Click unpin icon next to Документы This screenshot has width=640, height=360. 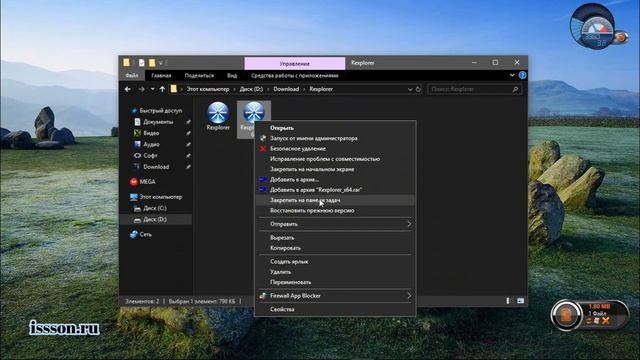(x=188, y=122)
